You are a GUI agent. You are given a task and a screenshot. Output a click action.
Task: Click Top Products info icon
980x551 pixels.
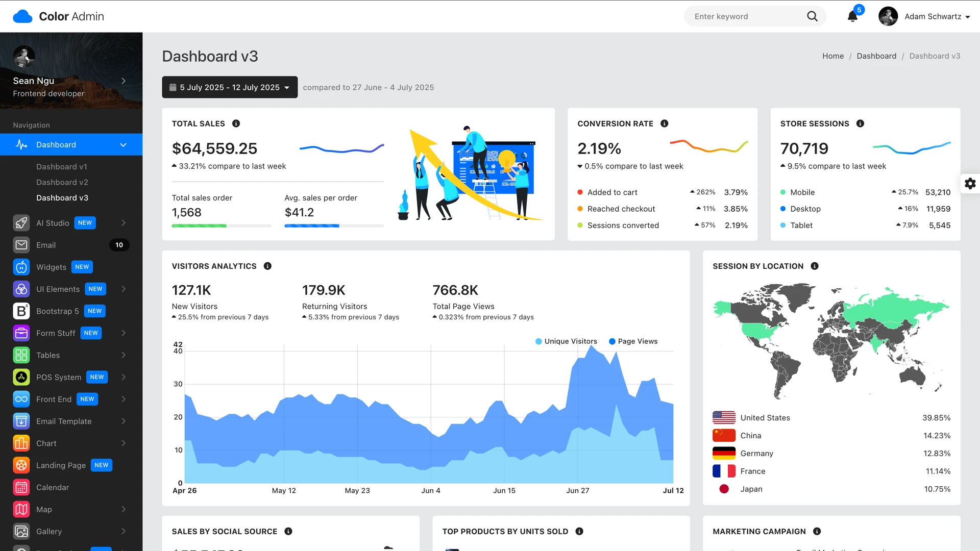pyautogui.click(x=579, y=531)
